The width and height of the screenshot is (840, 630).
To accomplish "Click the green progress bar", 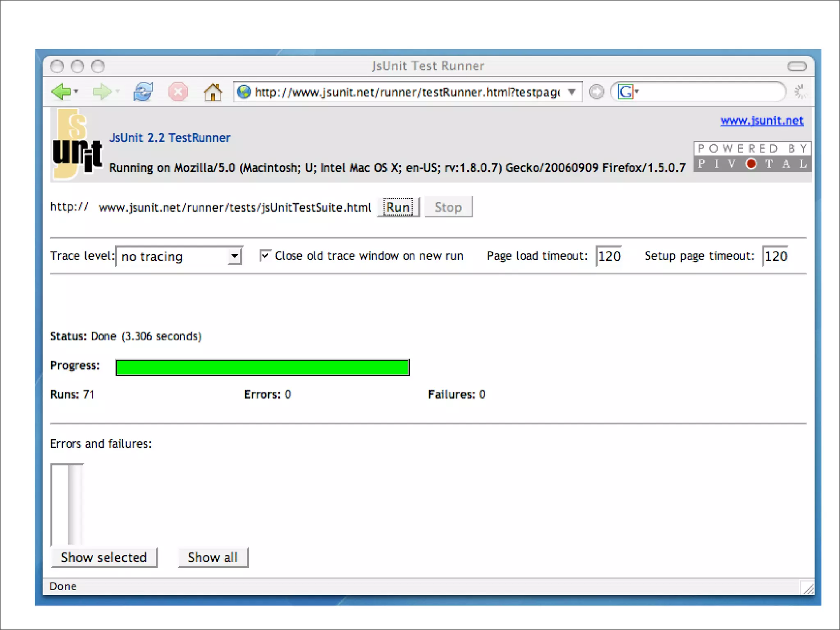I will click(x=262, y=367).
